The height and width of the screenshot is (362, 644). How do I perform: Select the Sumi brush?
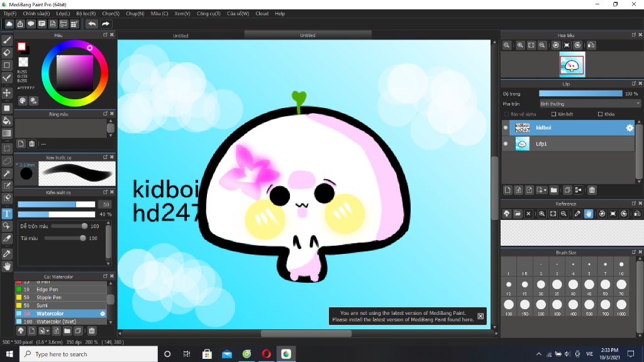[x=61, y=305]
